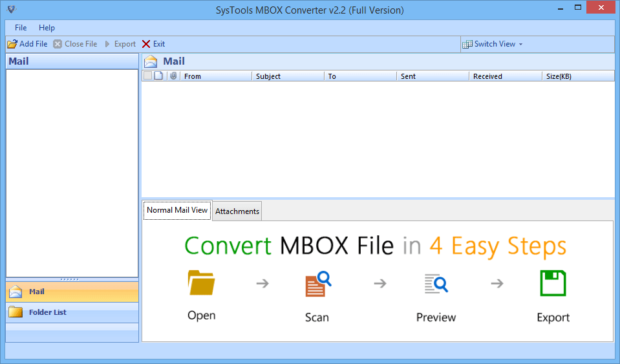Maximize the MBOX Converter window
Image resolution: width=620 pixels, height=364 pixels.
point(578,8)
